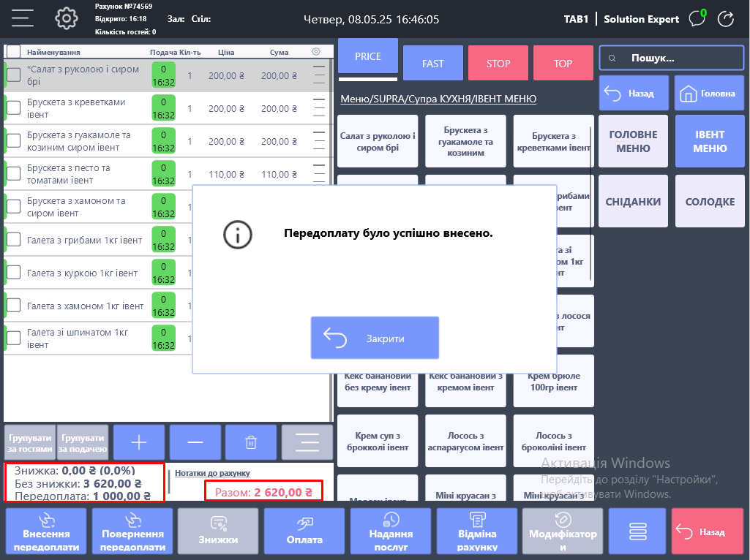Open the lines menu beside the trash button
The width and height of the screenshot is (750, 560).
(307, 442)
